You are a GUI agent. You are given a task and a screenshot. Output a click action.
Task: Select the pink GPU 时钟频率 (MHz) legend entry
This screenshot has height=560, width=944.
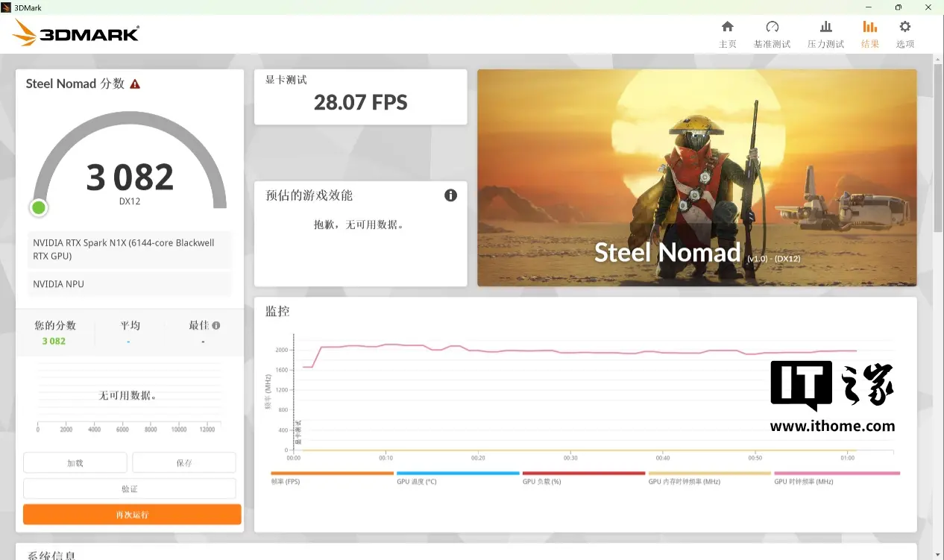[x=837, y=477]
